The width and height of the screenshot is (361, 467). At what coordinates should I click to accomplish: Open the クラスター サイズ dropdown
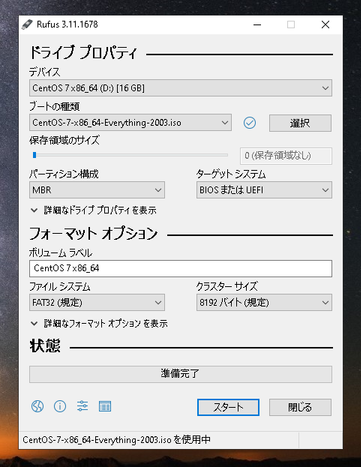pyautogui.click(x=264, y=303)
